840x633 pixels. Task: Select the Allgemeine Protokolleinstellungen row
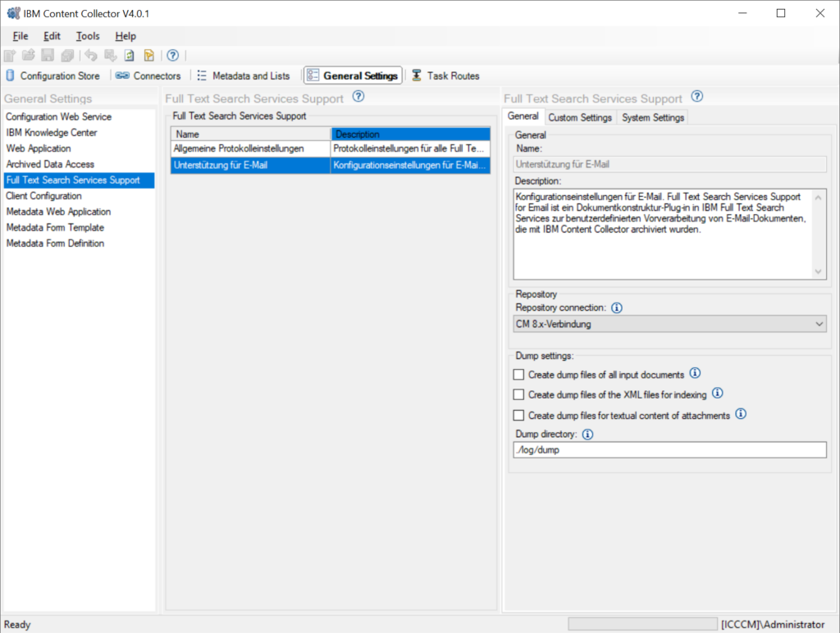tap(331, 149)
